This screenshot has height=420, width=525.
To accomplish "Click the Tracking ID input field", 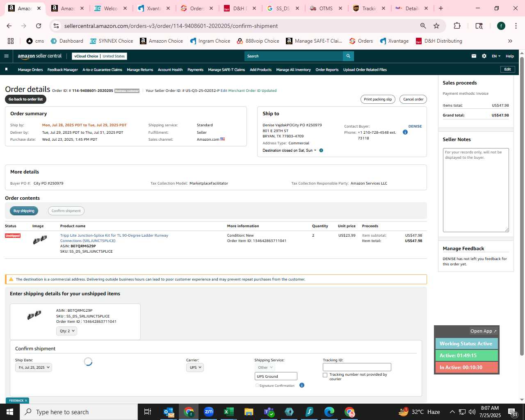I will pyautogui.click(x=357, y=367).
